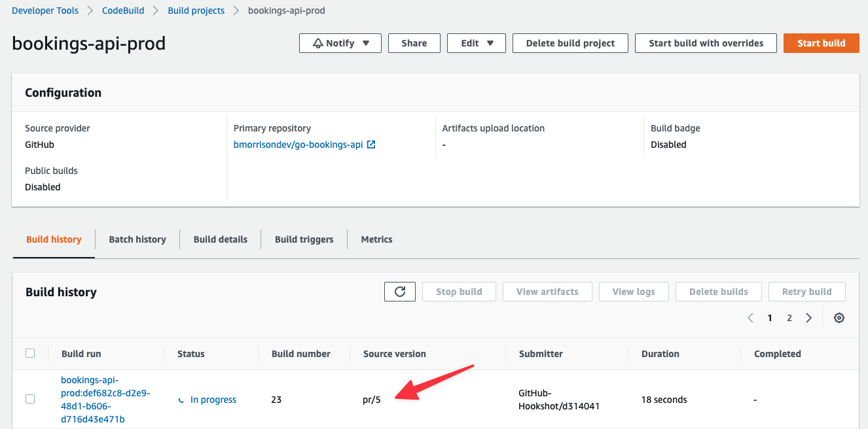Click Delete build project button

tap(571, 43)
